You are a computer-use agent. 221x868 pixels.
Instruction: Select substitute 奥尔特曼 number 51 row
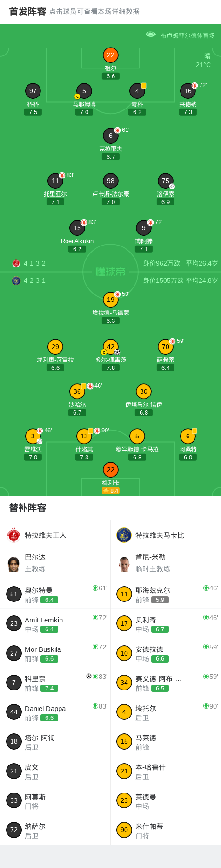(x=55, y=594)
